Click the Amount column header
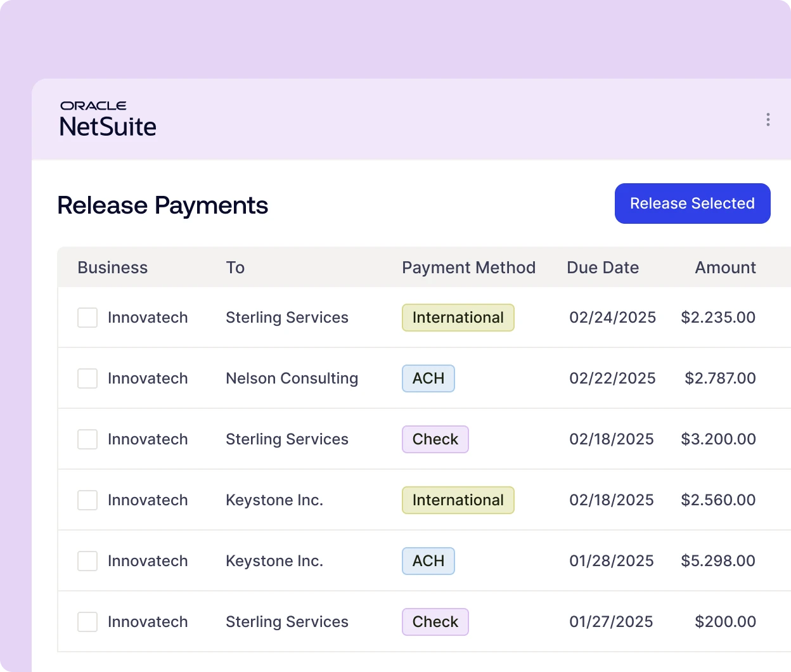The image size is (791, 672). 725,268
